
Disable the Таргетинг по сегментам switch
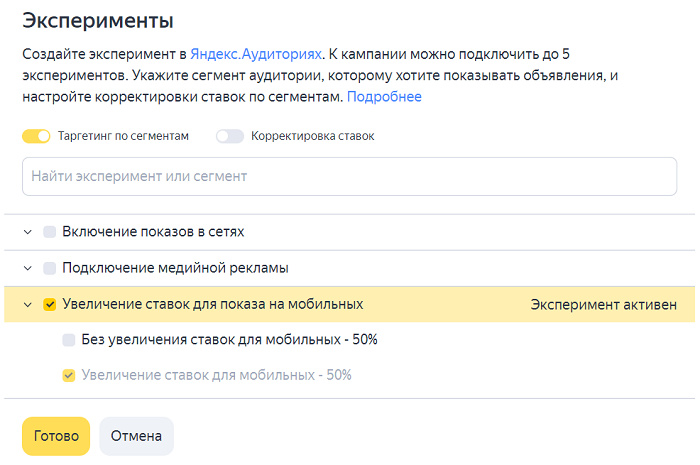pos(36,136)
